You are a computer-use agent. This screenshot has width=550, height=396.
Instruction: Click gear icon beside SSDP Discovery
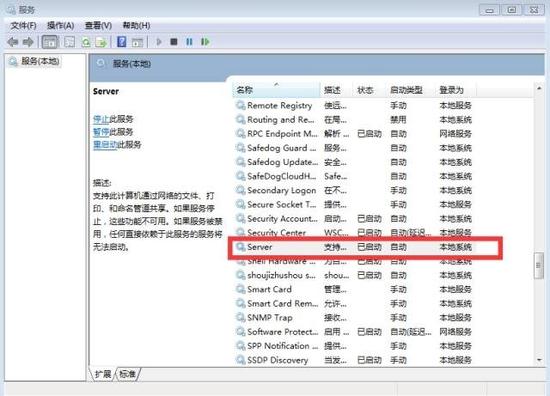[x=240, y=360]
